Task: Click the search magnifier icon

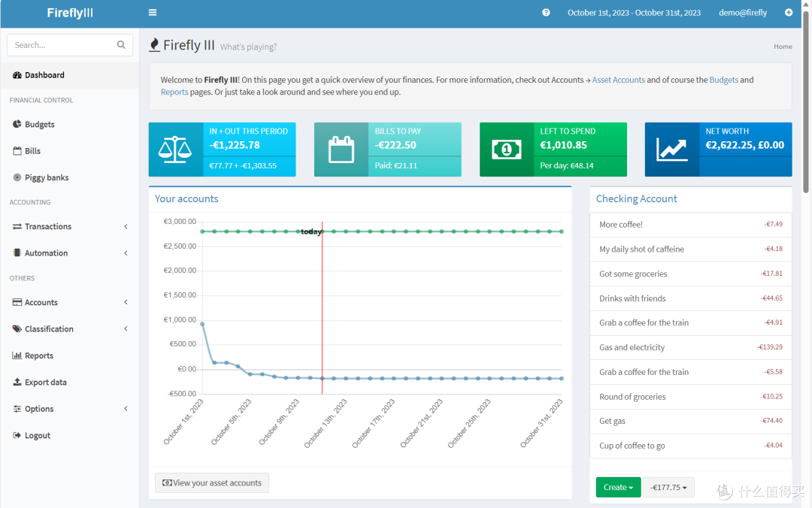Action: click(121, 45)
